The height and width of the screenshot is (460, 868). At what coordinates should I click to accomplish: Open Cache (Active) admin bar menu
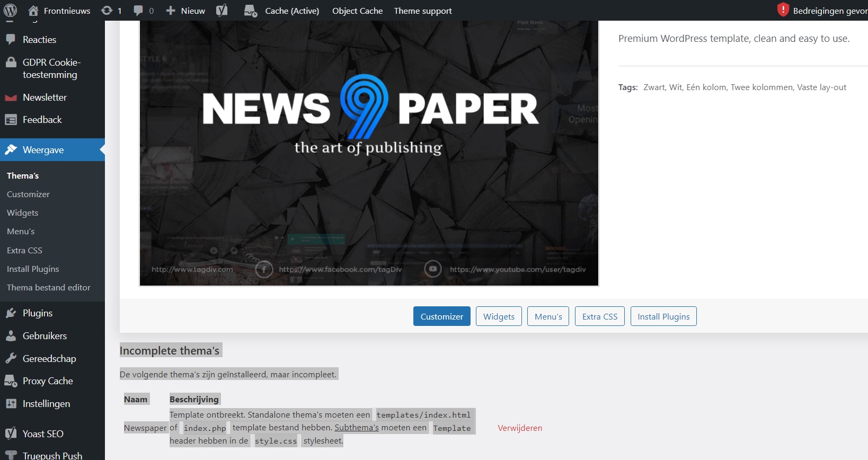coord(292,11)
